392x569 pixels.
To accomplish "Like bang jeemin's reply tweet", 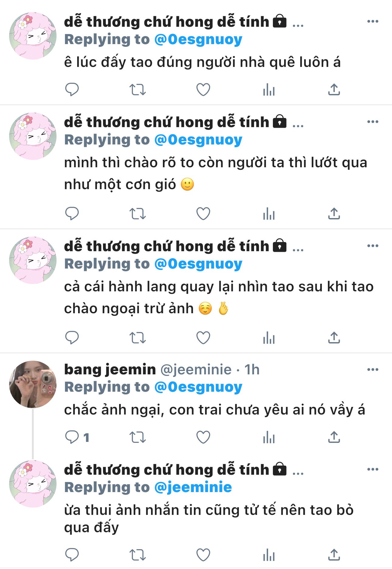I will pyautogui.click(x=203, y=437).
